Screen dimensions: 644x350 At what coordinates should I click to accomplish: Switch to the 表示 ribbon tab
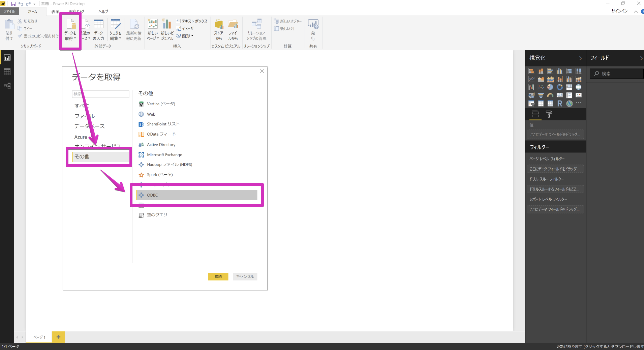click(55, 11)
